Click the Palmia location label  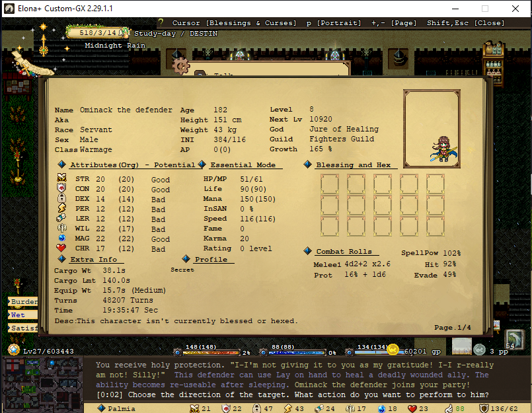coord(122,408)
